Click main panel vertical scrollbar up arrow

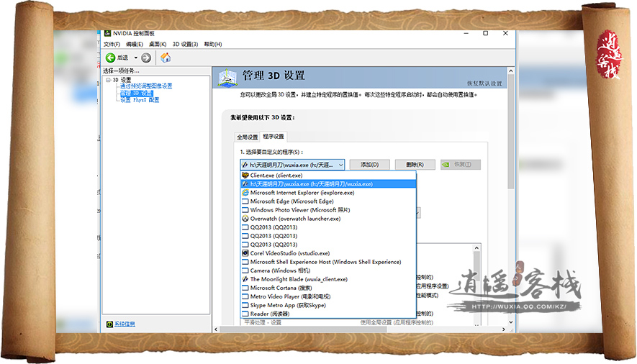coord(511,71)
